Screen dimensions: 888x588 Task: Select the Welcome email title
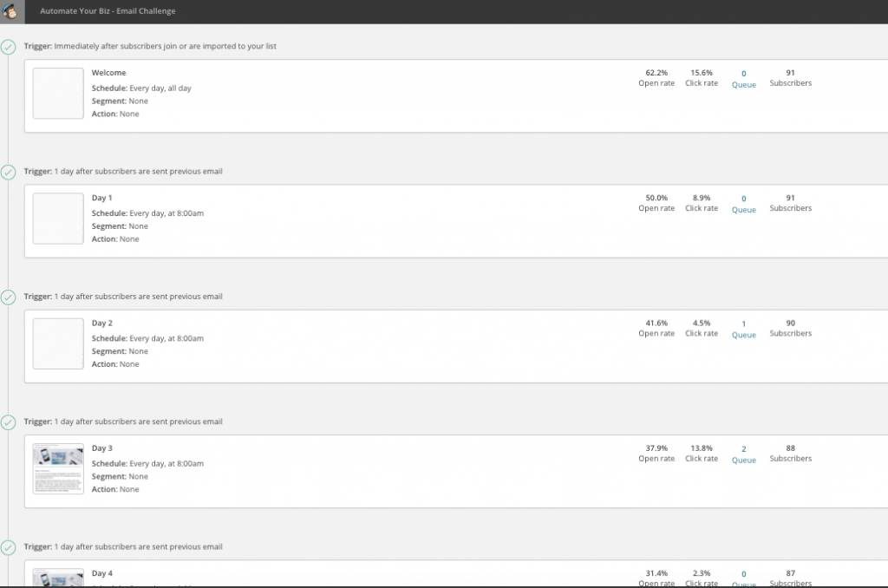[108, 73]
